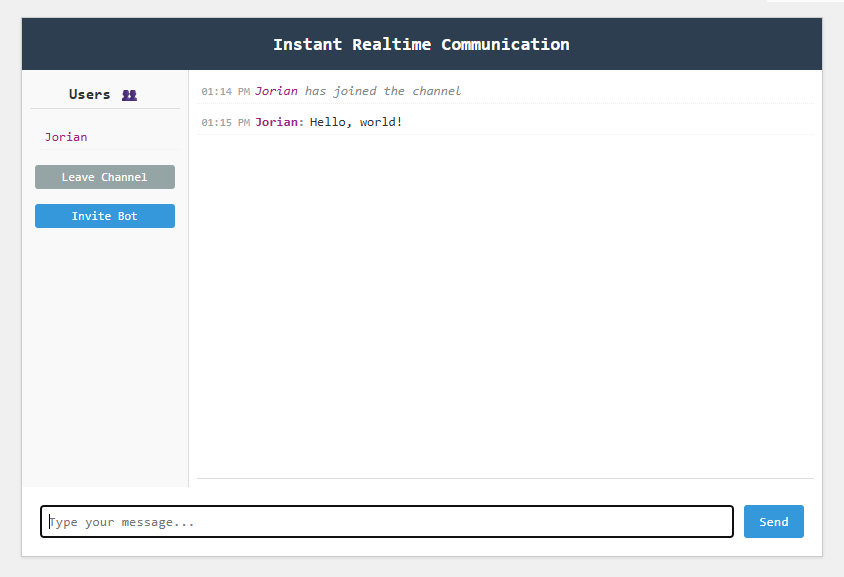
Task: Leave the channel with Leave Channel button
Action: [x=105, y=177]
